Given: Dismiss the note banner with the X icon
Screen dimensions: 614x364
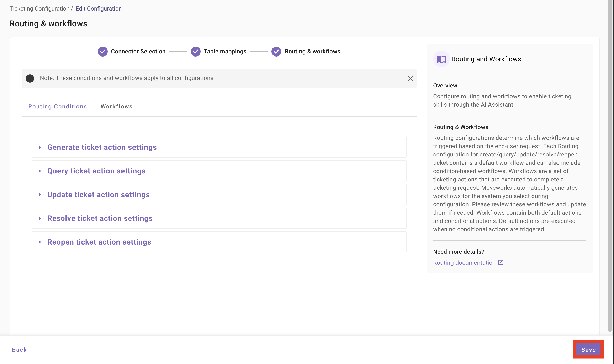Looking at the screenshot, I should (x=410, y=79).
